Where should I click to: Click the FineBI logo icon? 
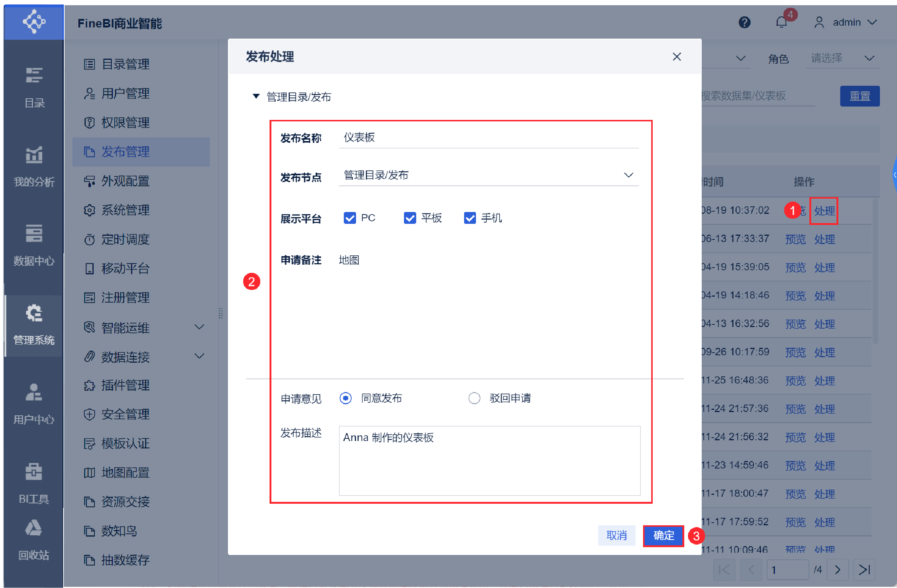pyautogui.click(x=34, y=22)
